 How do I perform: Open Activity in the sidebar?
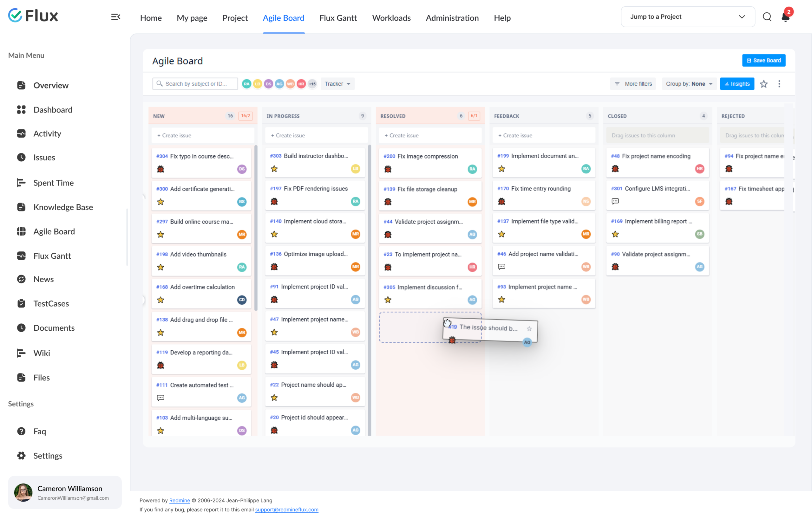[47, 133]
